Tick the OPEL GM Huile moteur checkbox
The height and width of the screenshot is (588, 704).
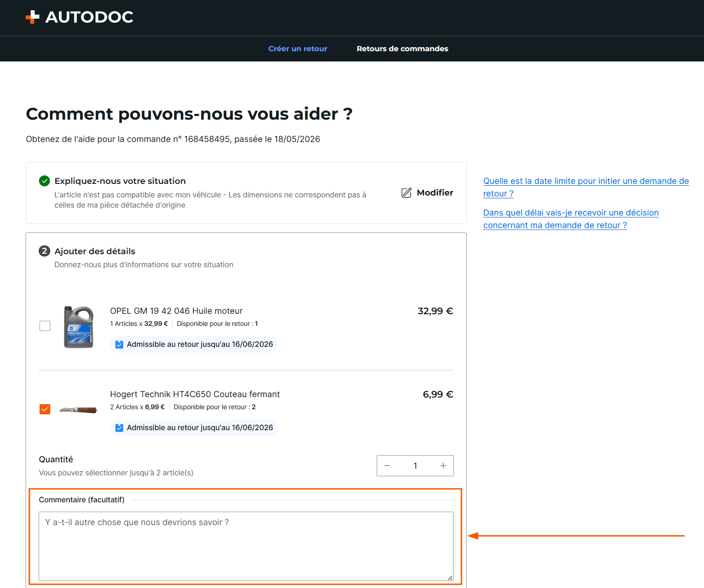[45, 326]
